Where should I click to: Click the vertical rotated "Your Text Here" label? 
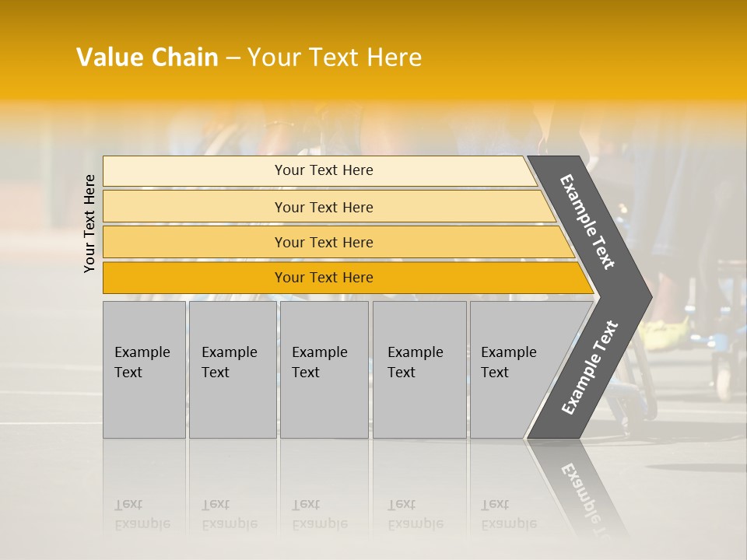(89, 223)
